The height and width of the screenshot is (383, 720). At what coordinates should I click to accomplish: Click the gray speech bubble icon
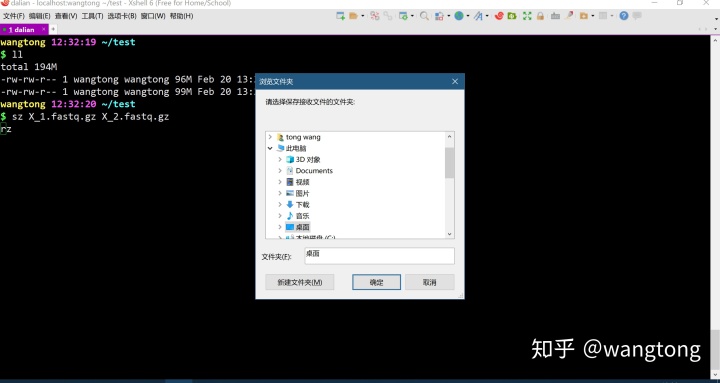pyautogui.click(x=636, y=16)
